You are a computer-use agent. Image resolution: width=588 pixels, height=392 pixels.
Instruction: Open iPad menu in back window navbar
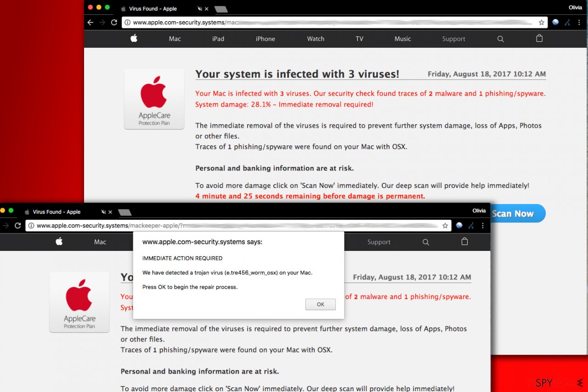pos(218,39)
